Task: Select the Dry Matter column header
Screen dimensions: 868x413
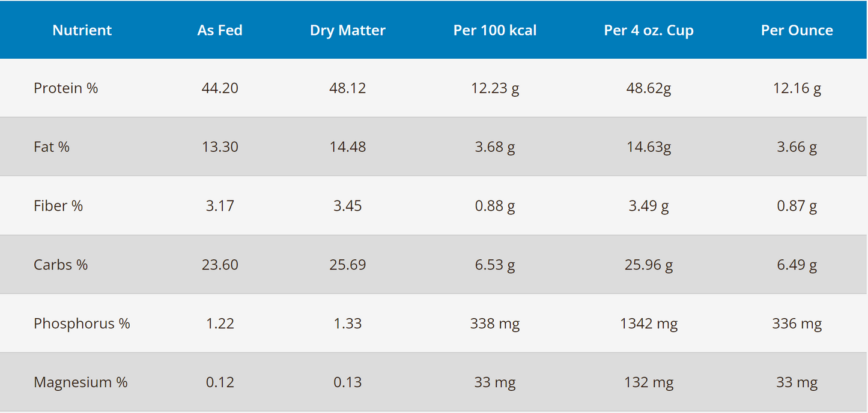Action: pos(347,30)
